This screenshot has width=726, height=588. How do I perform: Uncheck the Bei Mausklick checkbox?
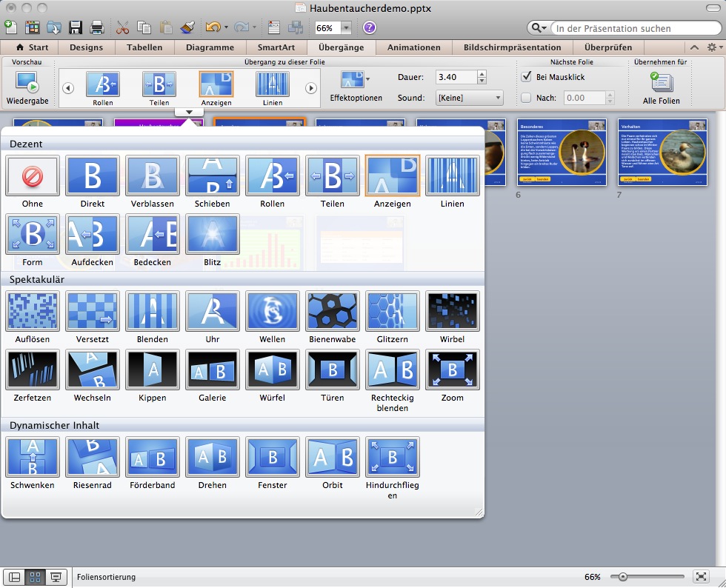pyautogui.click(x=527, y=77)
